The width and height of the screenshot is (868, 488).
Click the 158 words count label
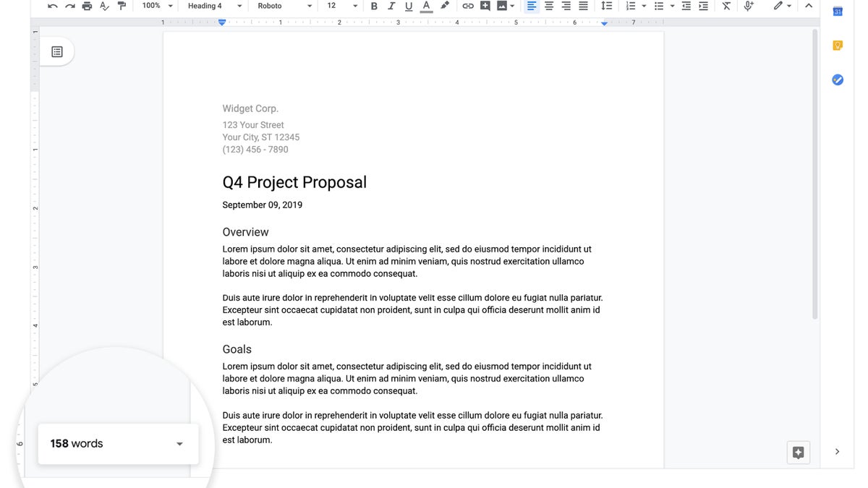coord(77,444)
